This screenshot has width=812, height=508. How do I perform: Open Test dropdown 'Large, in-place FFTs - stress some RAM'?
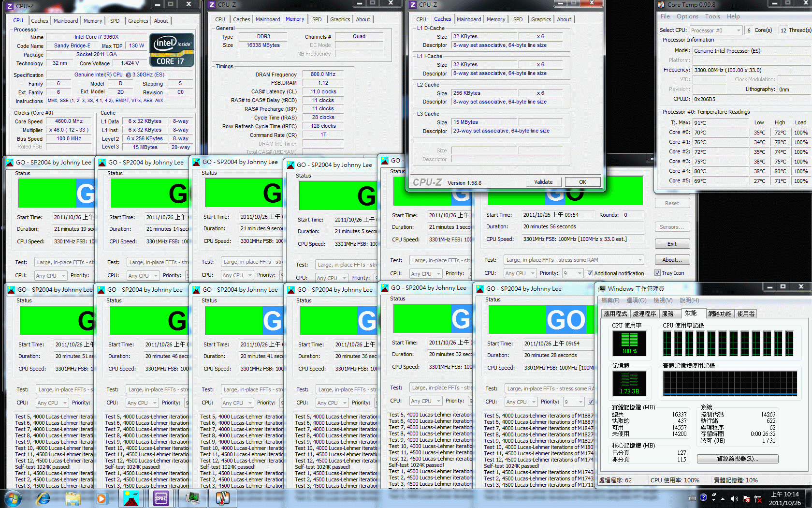click(574, 260)
